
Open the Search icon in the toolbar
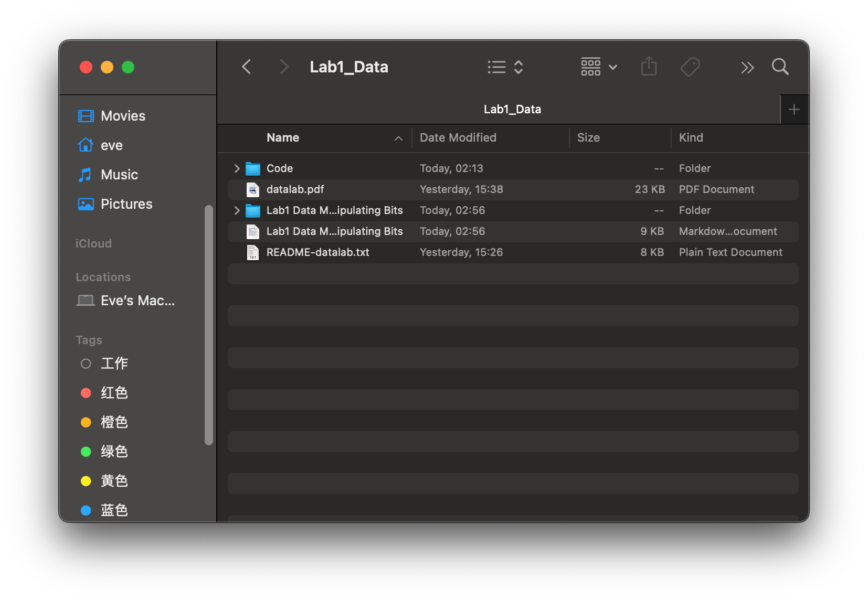click(780, 67)
